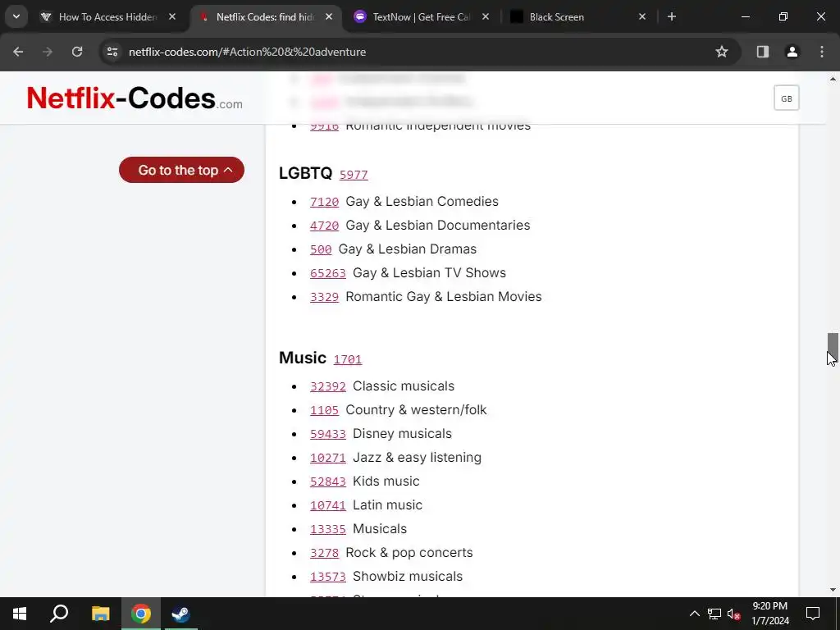The image size is (840, 630).
Task: Open code 10741 Latin music
Action: pyautogui.click(x=328, y=505)
